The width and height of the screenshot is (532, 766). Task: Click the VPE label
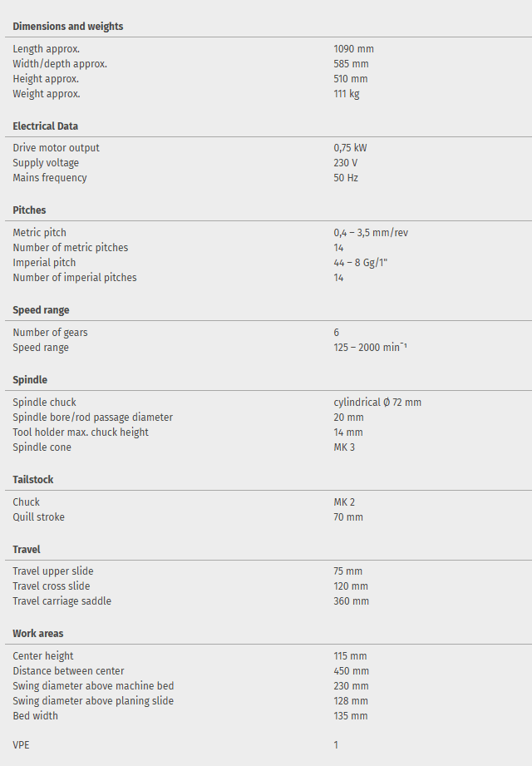[21, 745]
